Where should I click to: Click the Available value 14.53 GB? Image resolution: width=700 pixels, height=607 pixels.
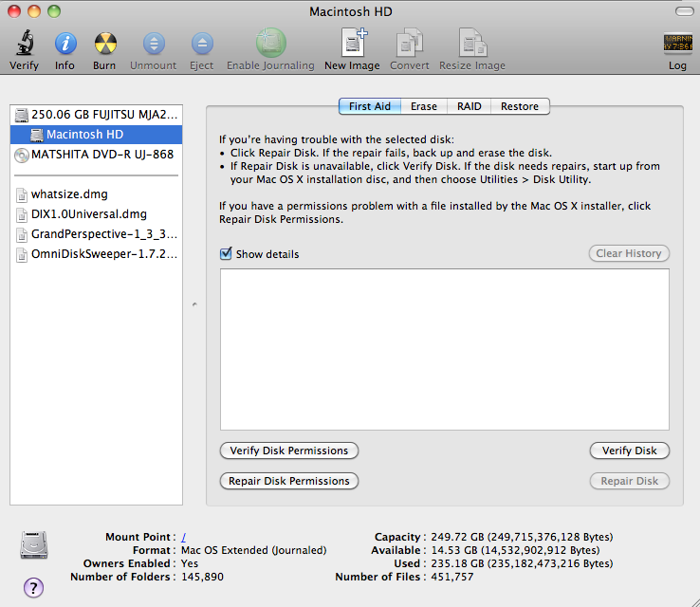tap(515, 550)
